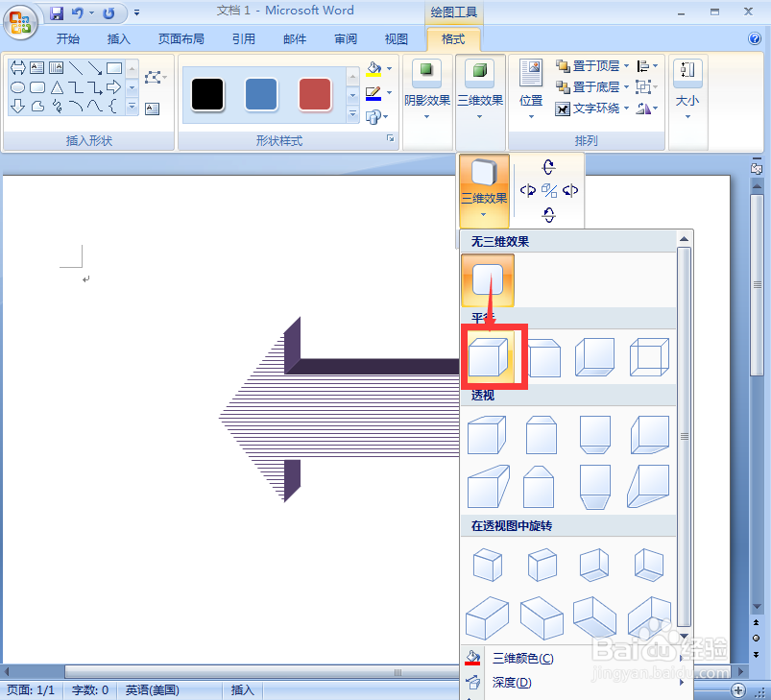Open Send to Back dropdown arrow
771x700 pixels.
pyautogui.click(x=626, y=87)
